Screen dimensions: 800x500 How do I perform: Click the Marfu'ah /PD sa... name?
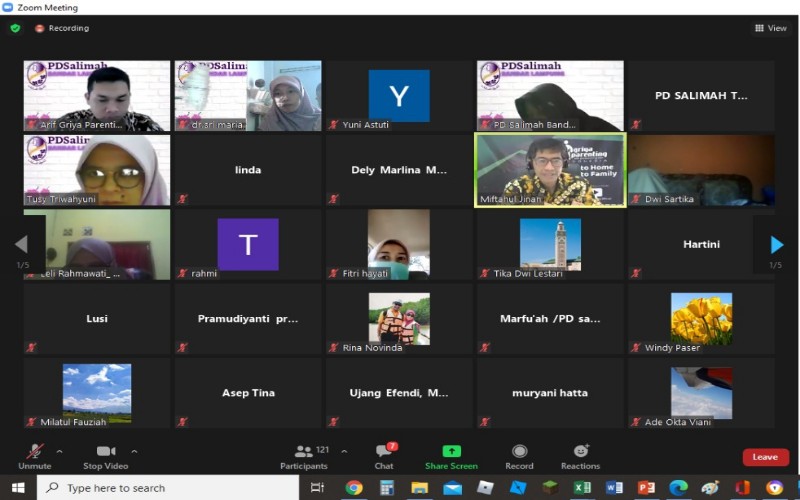tap(550, 319)
